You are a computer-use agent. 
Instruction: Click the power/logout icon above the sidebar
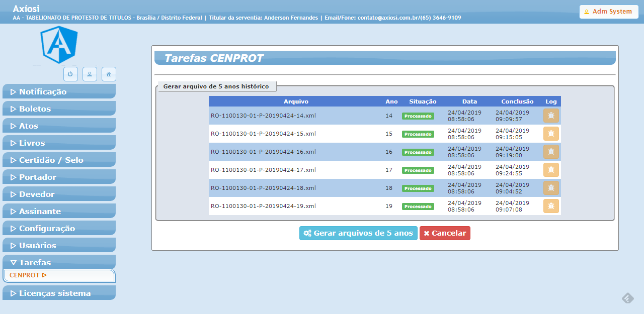point(70,74)
